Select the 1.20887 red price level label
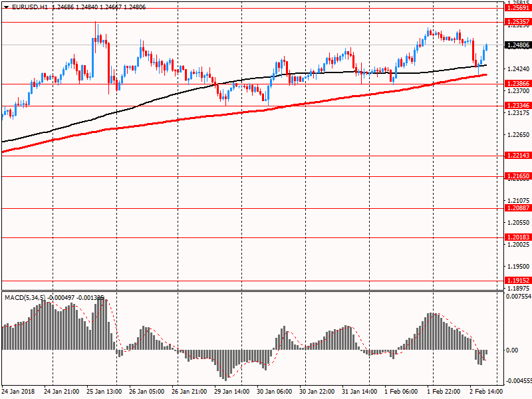The image size is (532, 399). (x=518, y=208)
